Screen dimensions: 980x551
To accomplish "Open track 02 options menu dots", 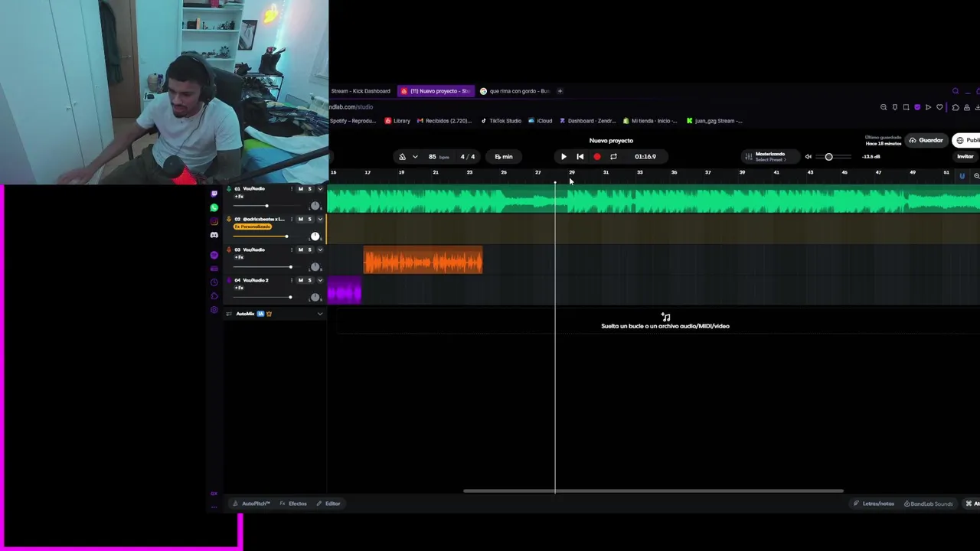I will tap(291, 220).
